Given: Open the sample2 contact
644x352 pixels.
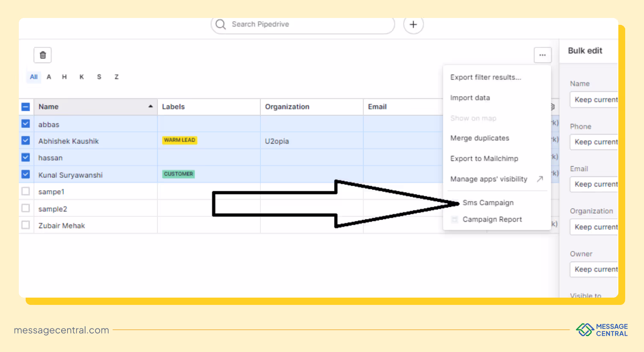Looking at the screenshot, I should pos(53,209).
